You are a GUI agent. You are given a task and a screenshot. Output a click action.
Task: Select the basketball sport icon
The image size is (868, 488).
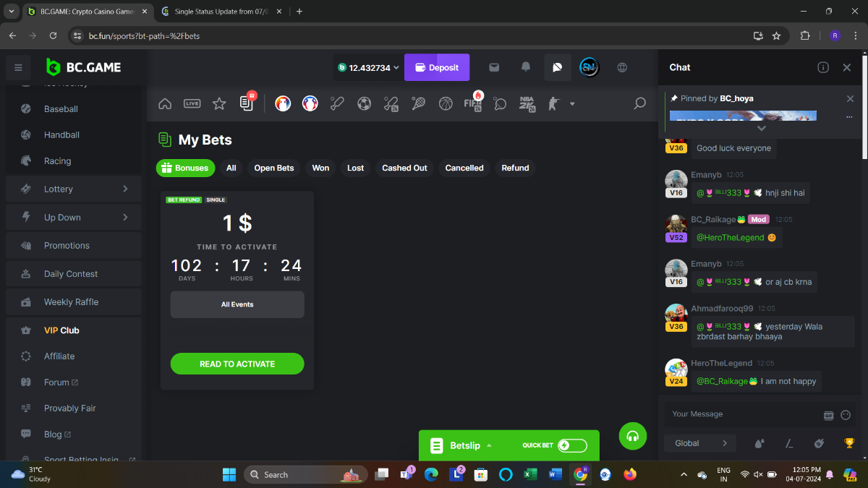click(x=446, y=103)
